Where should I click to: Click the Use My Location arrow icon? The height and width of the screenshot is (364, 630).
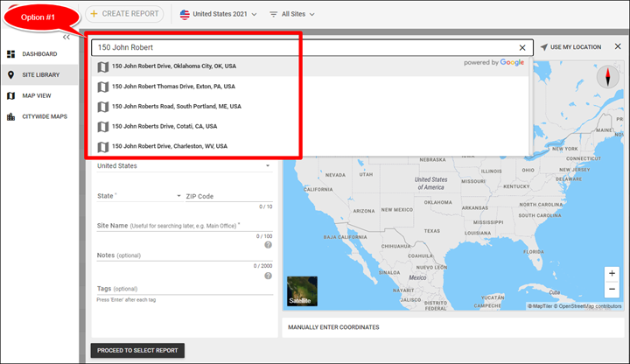pos(543,47)
